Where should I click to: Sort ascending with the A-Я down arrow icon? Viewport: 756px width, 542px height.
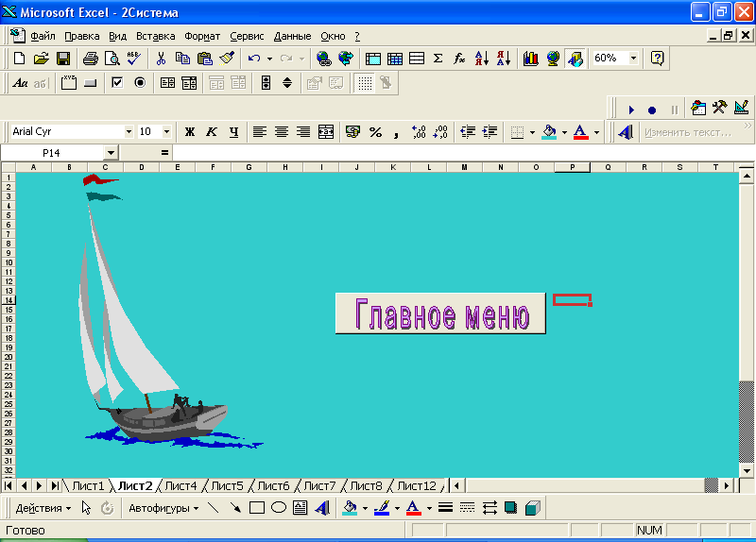[x=482, y=59]
